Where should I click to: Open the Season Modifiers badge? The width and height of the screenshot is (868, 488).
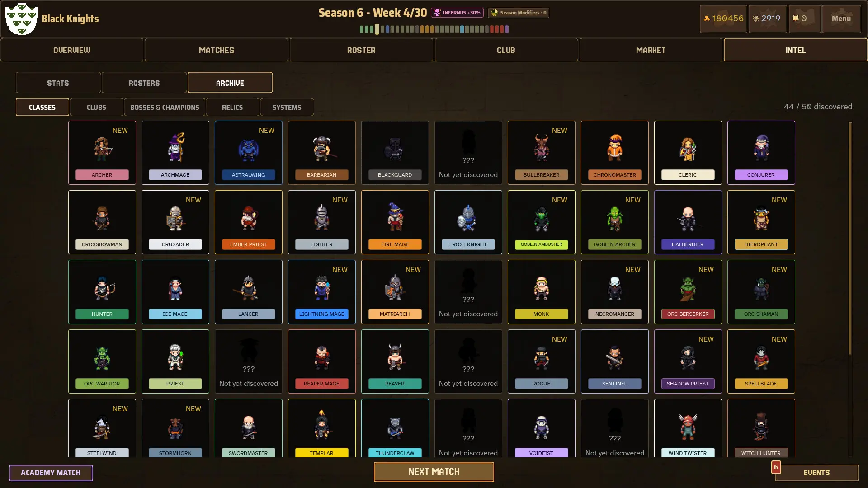tap(519, 13)
